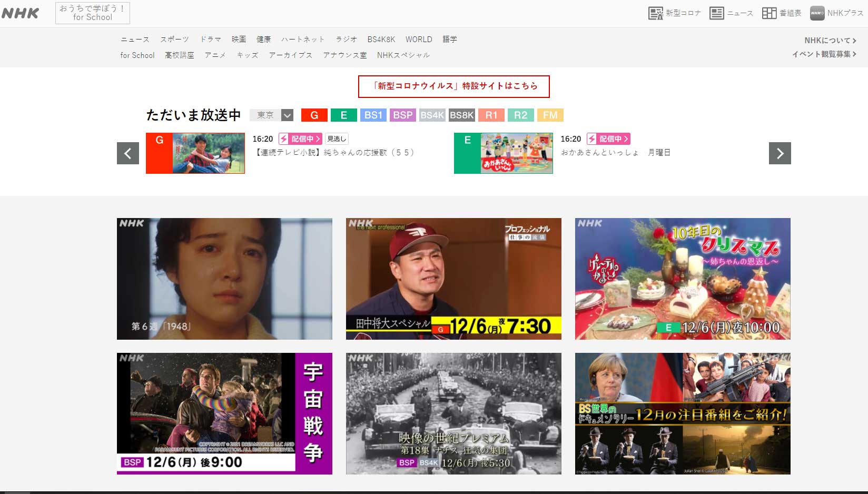Open the ドラマ navigation item
Image resolution: width=868 pixels, height=494 pixels.
pyautogui.click(x=211, y=39)
